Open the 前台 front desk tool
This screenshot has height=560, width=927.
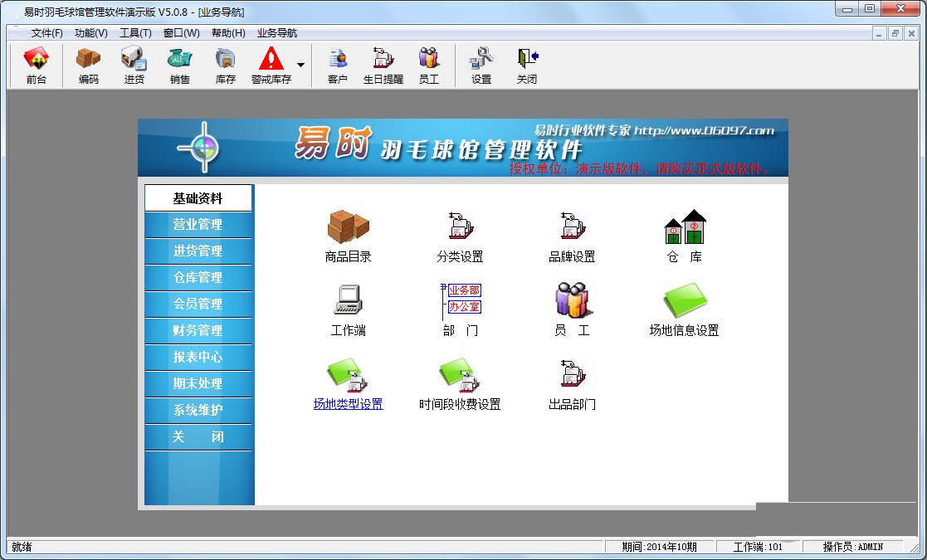coord(35,65)
